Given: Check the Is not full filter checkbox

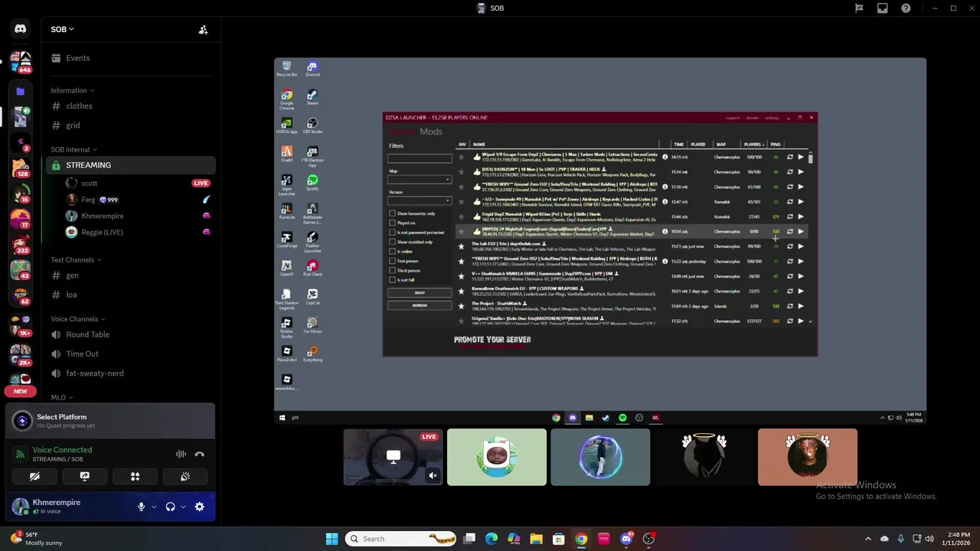Looking at the screenshot, I should coord(392,280).
